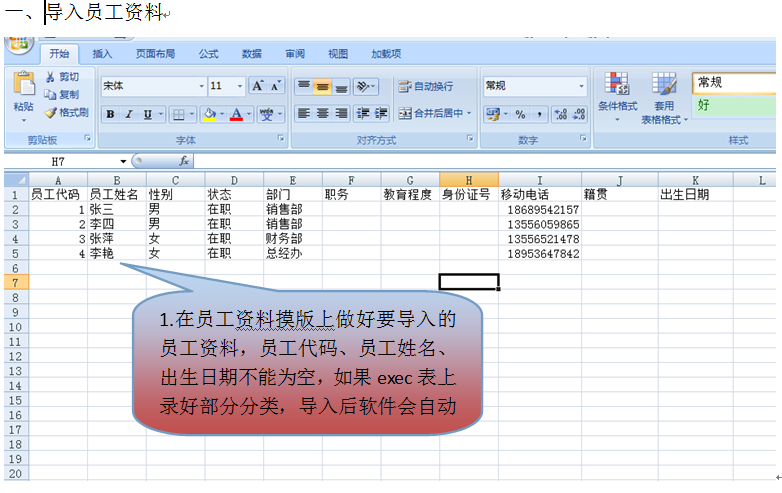Open fill color dropdown arrow
Screen dimensions: 782x493
pos(222,114)
